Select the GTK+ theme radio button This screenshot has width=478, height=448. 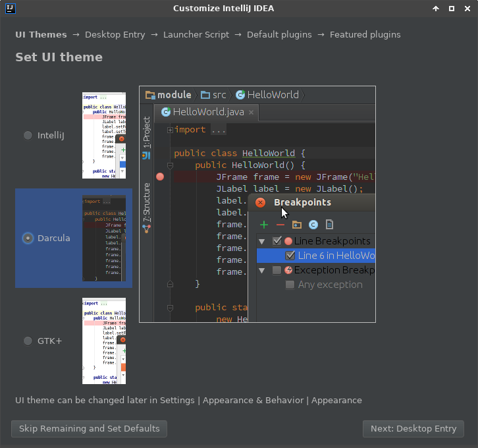[x=28, y=341]
